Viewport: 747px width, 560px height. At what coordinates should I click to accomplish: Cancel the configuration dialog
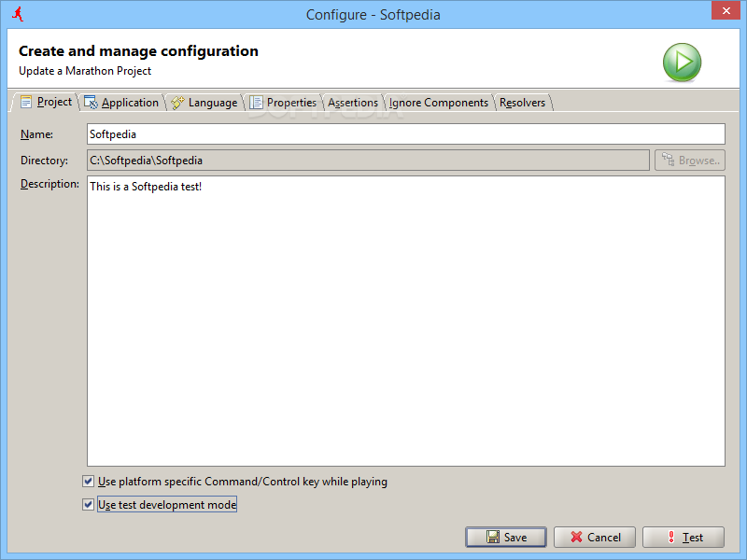click(x=595, y=538)
